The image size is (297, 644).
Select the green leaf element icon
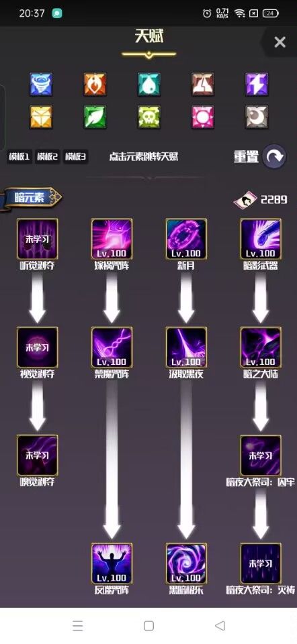point(95,117)
